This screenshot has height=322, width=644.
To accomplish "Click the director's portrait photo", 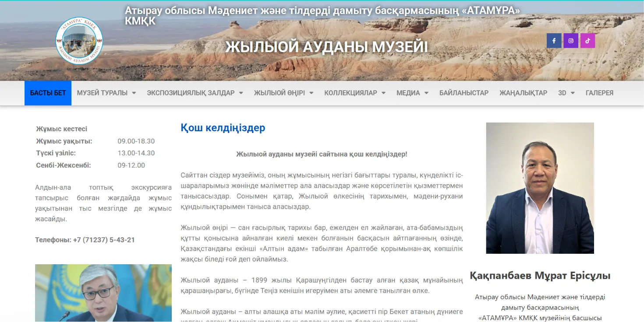I will (540, 188).
